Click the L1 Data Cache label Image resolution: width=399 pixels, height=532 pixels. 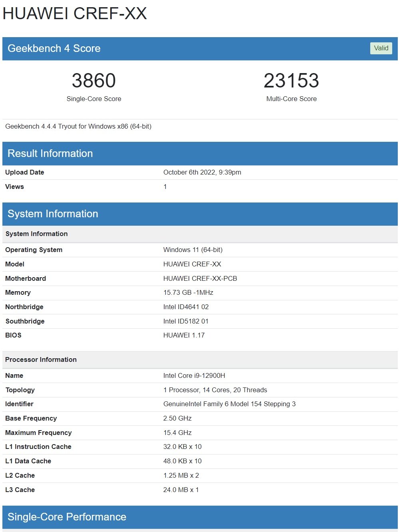[x=28, y=461]
